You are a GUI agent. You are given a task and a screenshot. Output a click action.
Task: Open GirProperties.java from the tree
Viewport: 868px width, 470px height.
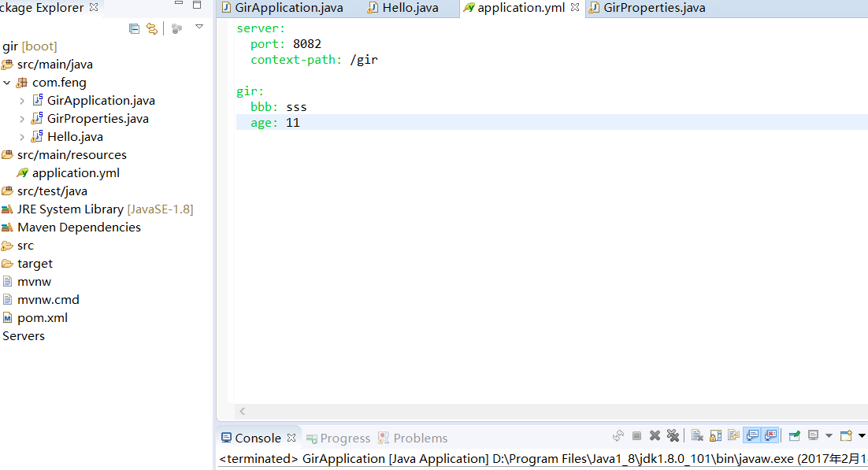coord(98,119)
